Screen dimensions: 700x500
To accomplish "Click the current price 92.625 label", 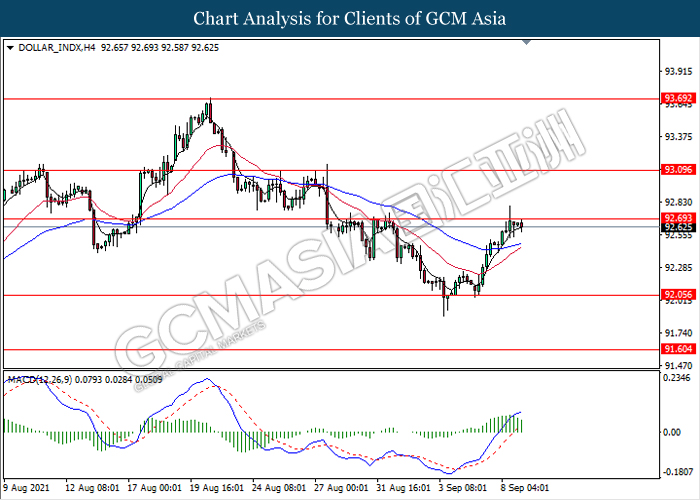I will 679,228.
